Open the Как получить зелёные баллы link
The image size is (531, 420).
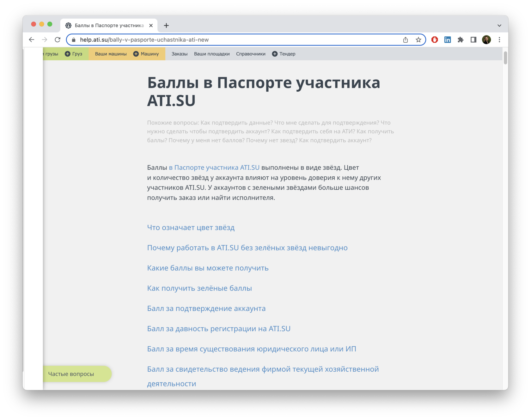pos(199,288)
